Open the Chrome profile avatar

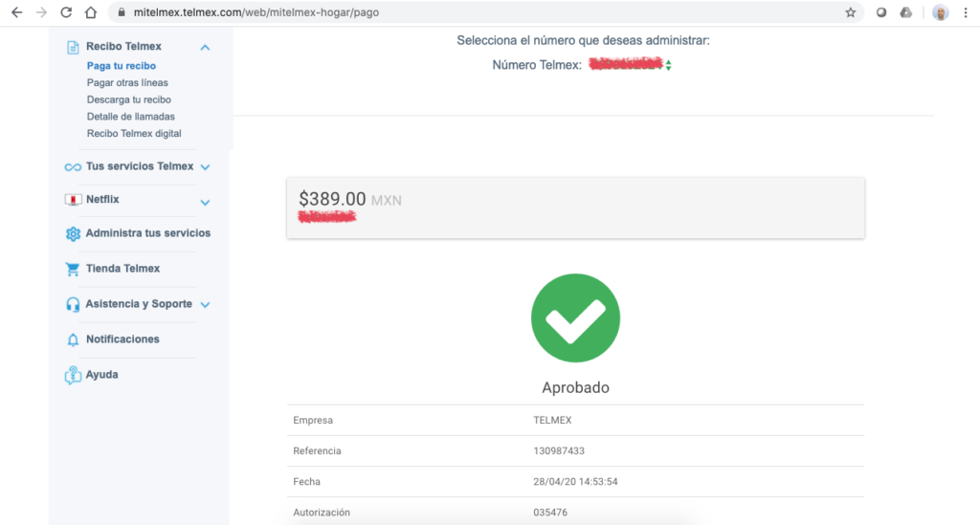pyautogui.click(x=940, y=12)
